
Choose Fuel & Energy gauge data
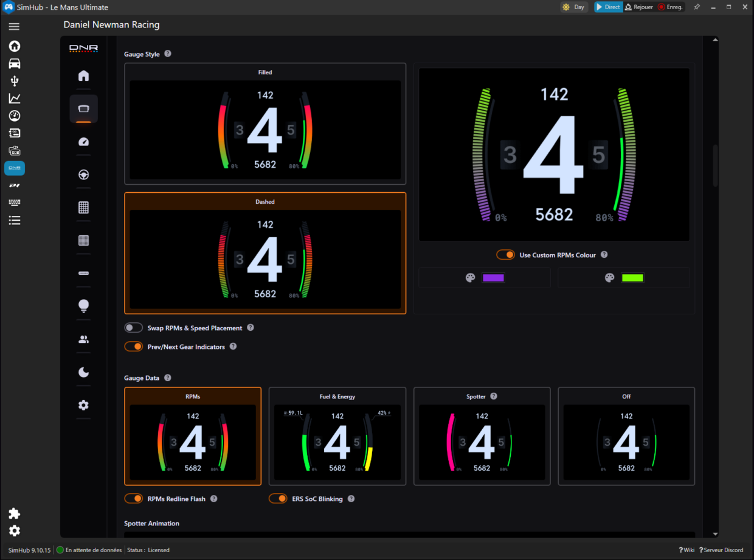337,436
